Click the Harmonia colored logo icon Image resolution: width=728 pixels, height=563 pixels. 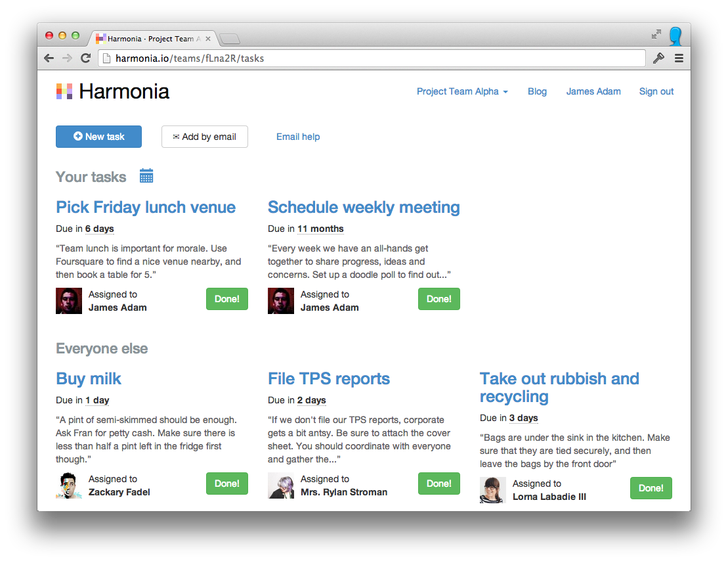click(x=64, y=91)
